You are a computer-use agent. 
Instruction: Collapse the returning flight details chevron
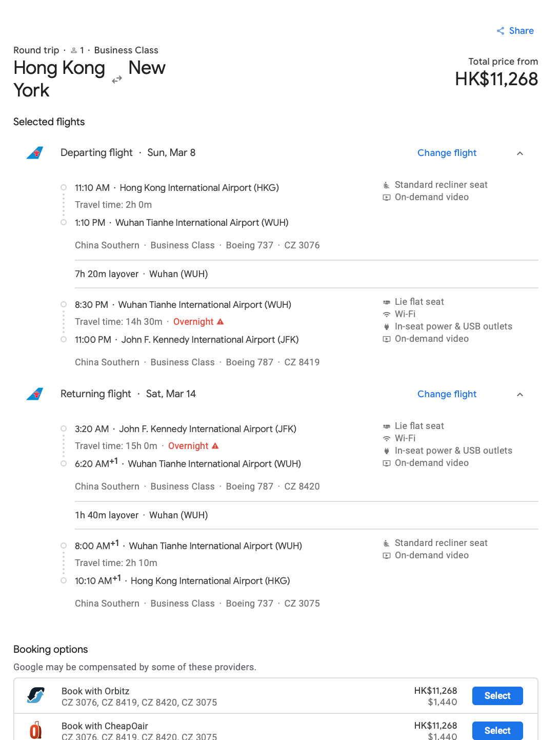[520, 395]
